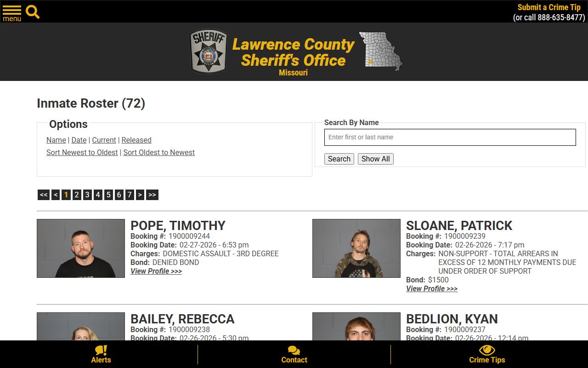This screenshot has height=368, width=588.
Task: Click bond value $1500
Action: pyautogui.click(x=438, y=280)
